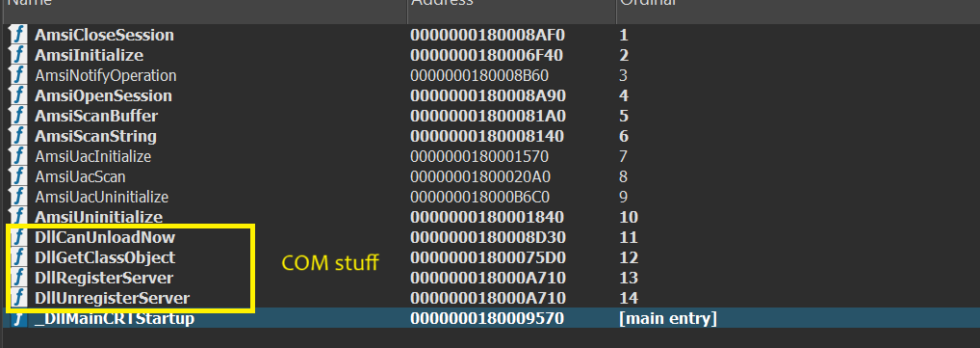Image resolution: width=980 pixels, height=348 pixels.
Task: Click address 0000000180008AF0
Action: click(487, 35)
